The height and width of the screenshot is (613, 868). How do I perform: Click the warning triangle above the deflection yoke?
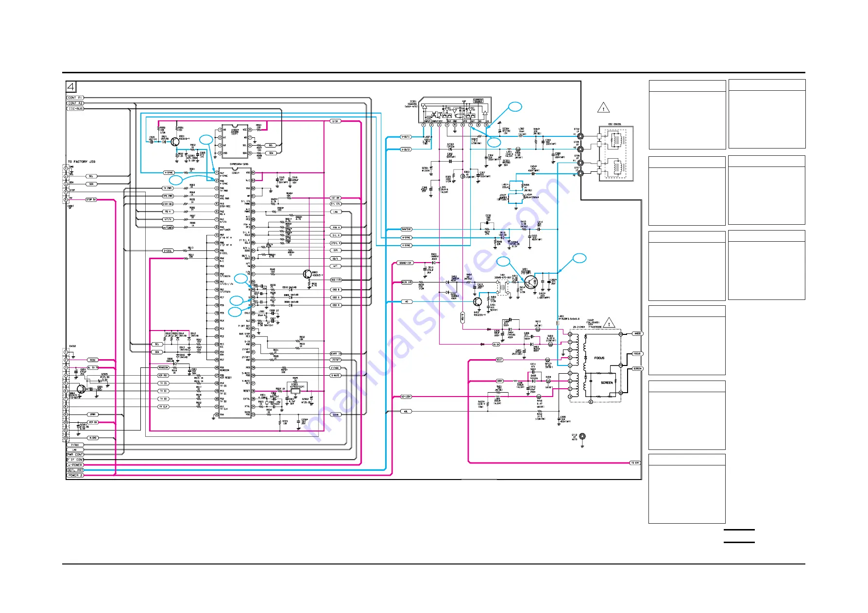point(603,107)
